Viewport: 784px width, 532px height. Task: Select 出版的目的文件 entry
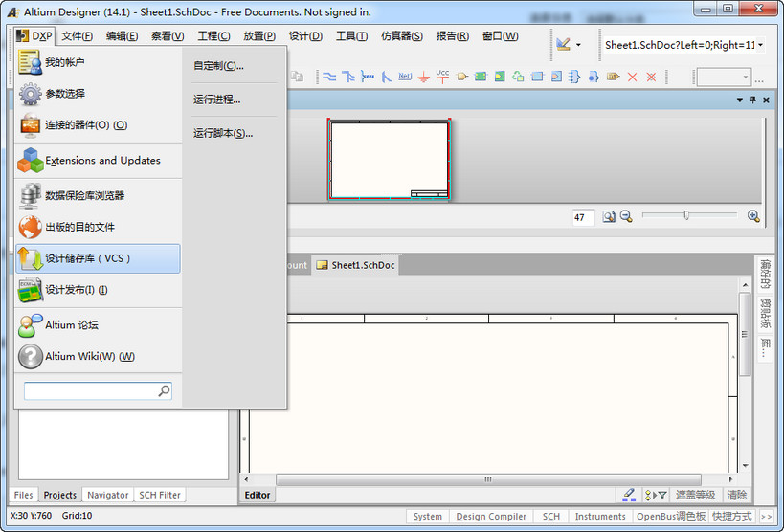(98, 227)
